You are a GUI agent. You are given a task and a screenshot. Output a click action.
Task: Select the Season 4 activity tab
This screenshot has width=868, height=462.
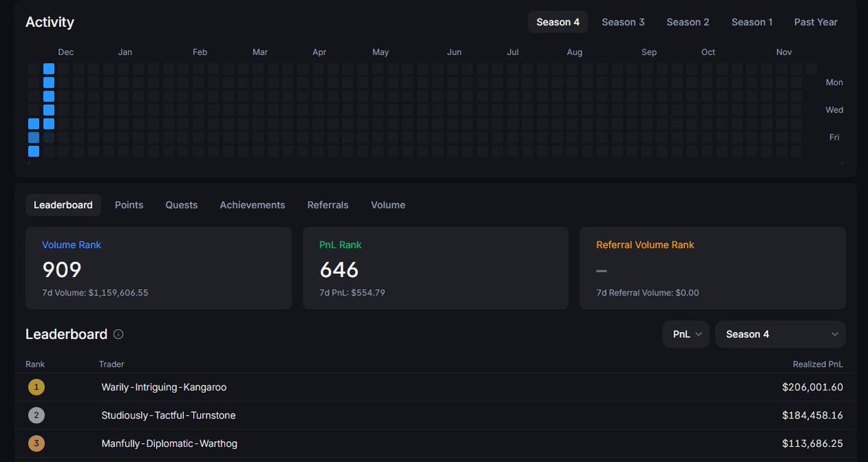(558, 22)
